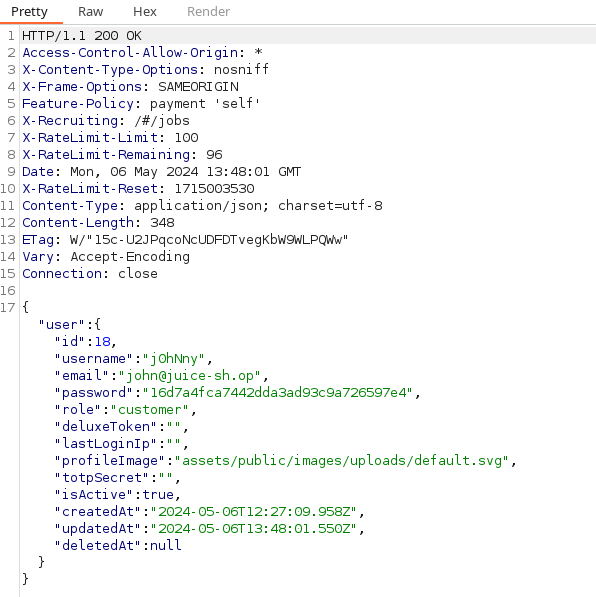Click the Content-Length header name

(78, 223)
